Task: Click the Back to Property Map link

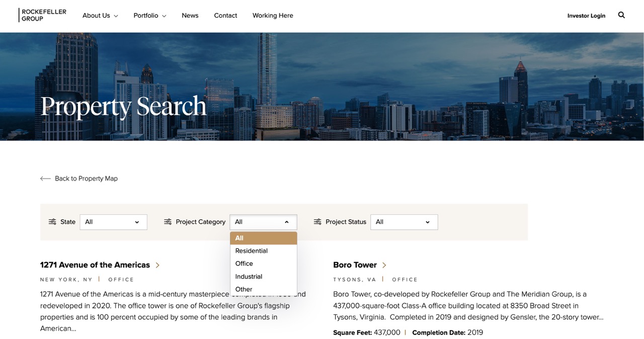Action: click(86, 178)
